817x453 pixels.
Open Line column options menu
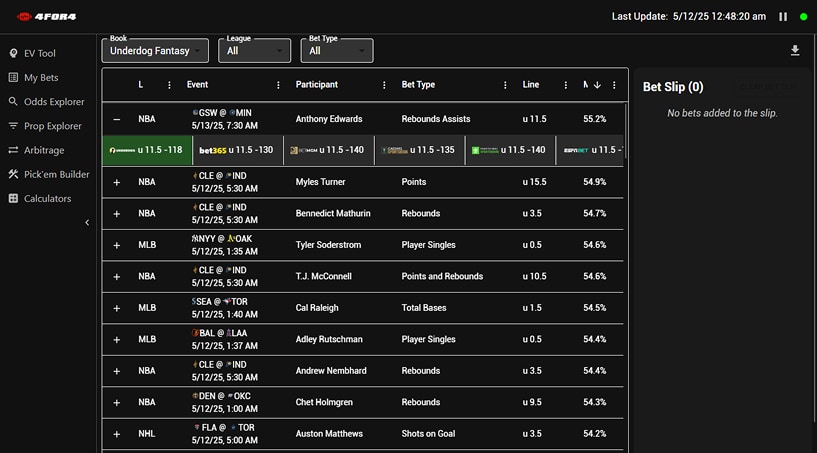566,85
